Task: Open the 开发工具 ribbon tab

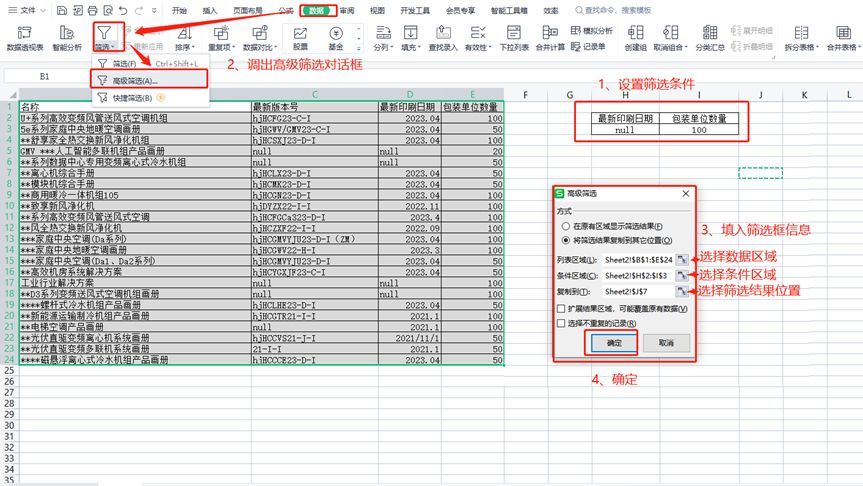Action: coord(415,10)
